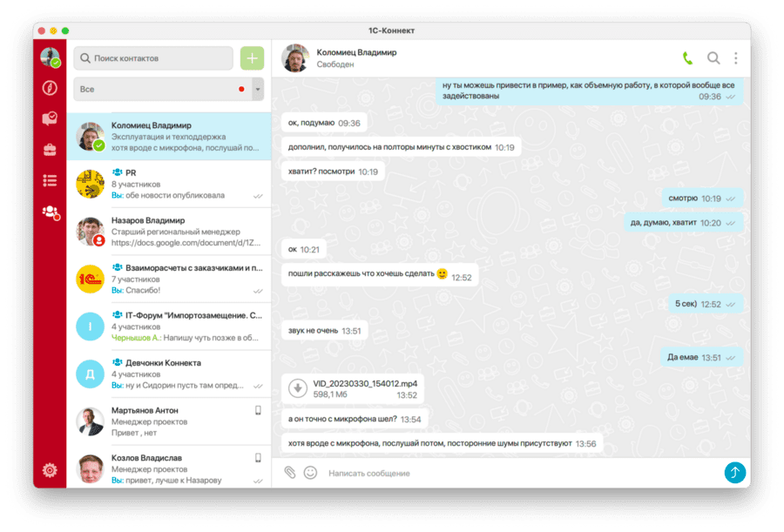Click Мартьянов Антон avatar photo

pyautogui.click(x=90, y=421)
